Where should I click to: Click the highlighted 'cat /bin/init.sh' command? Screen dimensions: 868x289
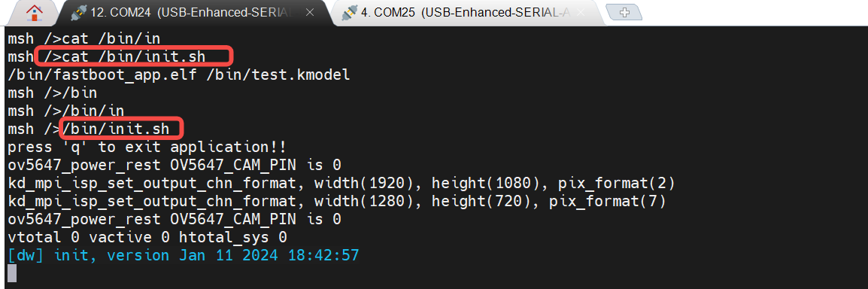135,56
